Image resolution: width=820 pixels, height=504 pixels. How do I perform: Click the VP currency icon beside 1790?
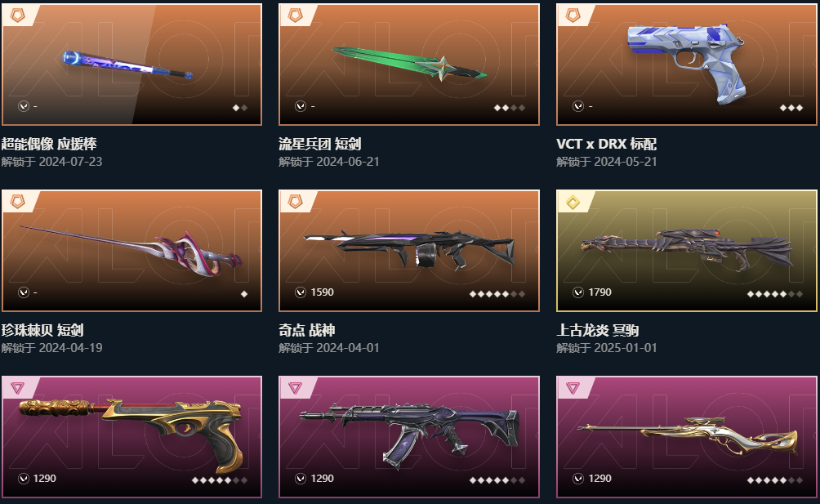coord(578,292)
